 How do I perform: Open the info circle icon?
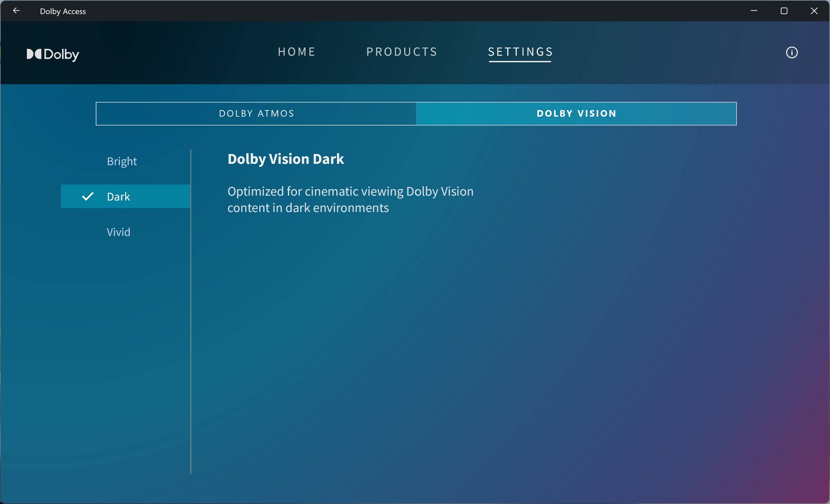pyautogui.click(x=792, y=52)
